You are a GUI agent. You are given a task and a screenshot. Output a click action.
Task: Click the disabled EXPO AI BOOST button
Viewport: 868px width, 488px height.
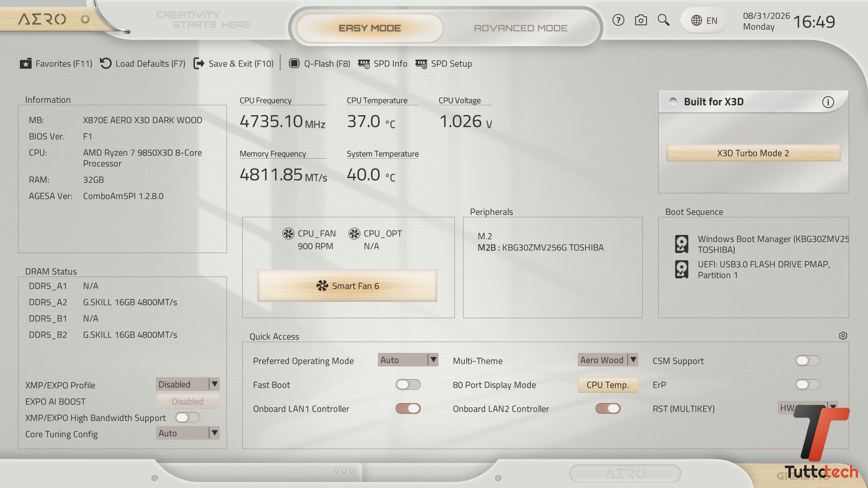pos(188,401)
